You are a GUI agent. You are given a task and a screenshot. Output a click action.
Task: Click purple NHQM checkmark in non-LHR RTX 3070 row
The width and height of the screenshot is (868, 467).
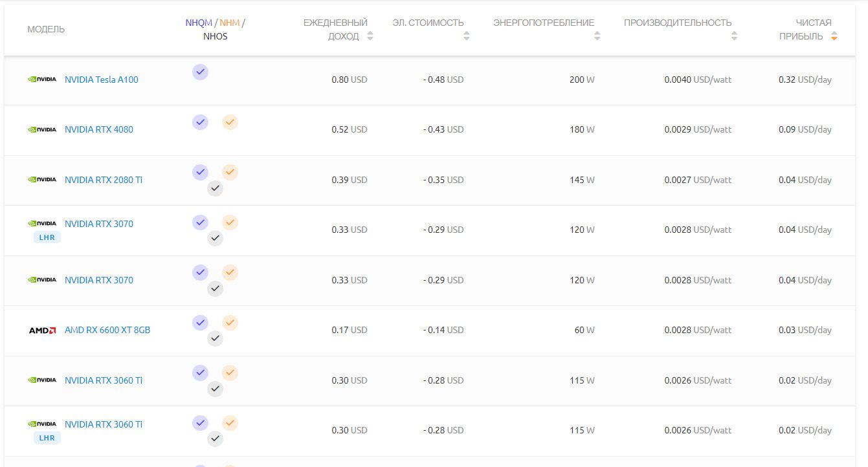click(x=201, y=272)
